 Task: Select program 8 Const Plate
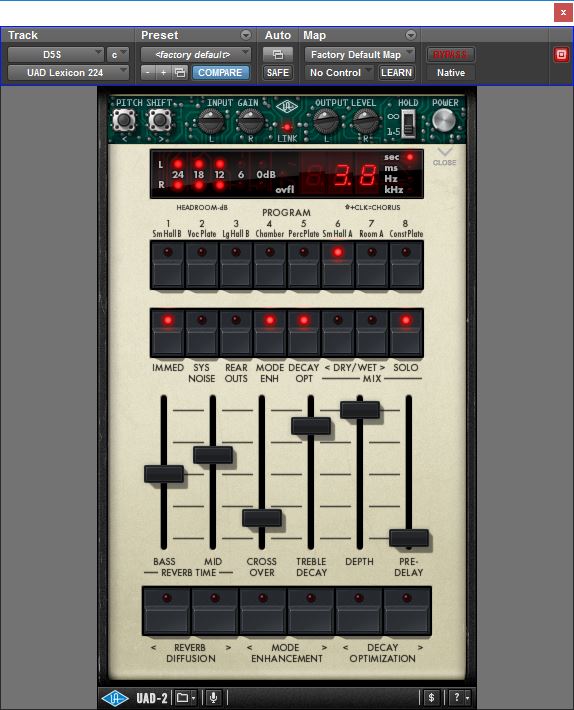(406, 265)
